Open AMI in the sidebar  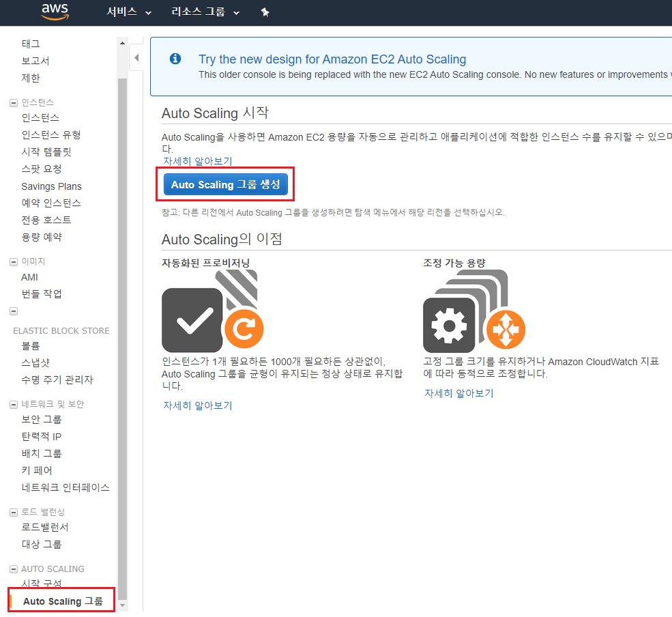tap(29, 277)
